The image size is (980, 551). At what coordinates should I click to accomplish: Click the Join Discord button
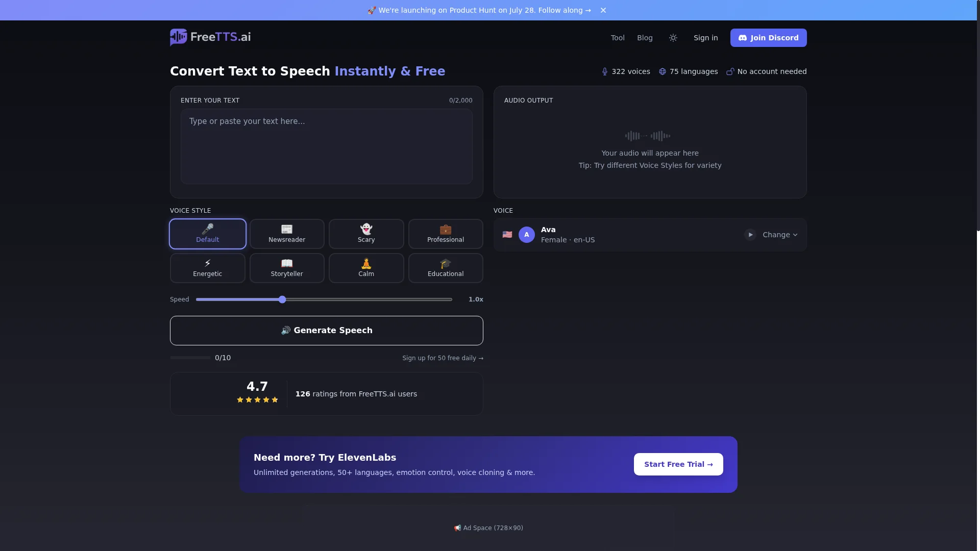[x=768, y=38]
